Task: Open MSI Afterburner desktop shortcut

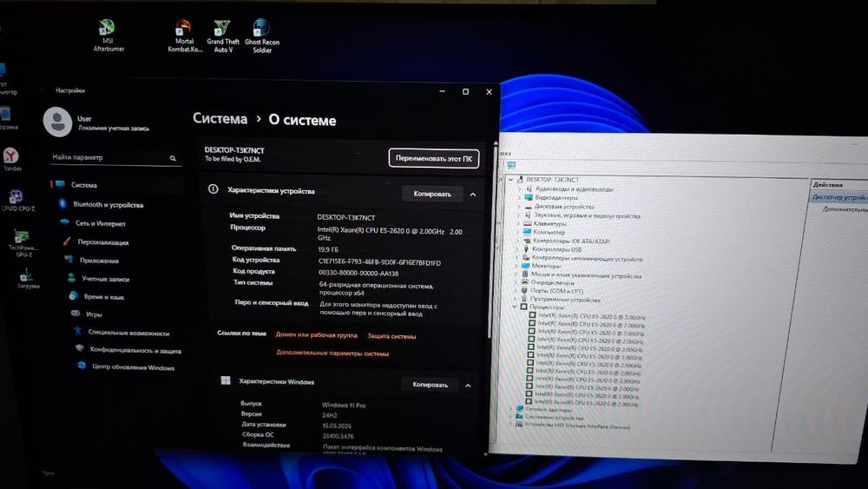Action: point(108,36)
